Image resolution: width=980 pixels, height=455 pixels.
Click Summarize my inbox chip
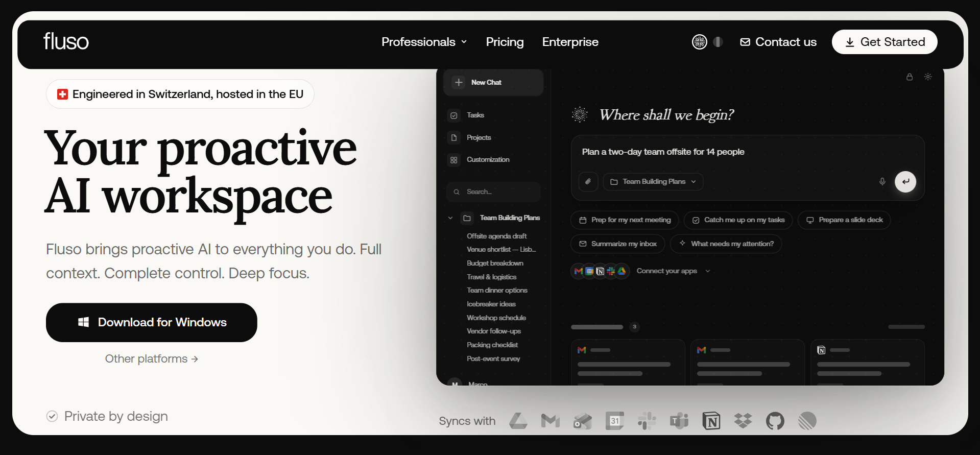[x=617, y=244]
